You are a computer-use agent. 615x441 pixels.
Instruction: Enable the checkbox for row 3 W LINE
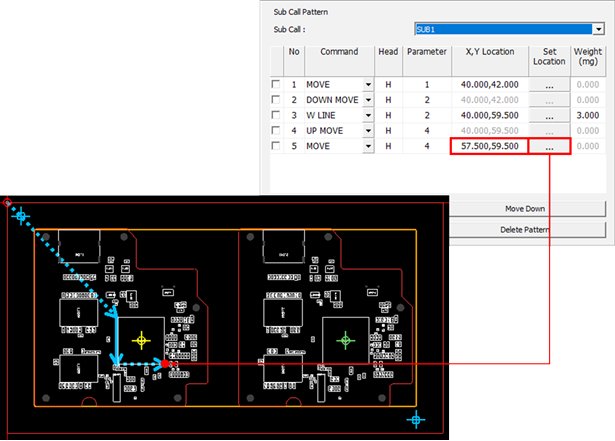[x=276, y=116]
